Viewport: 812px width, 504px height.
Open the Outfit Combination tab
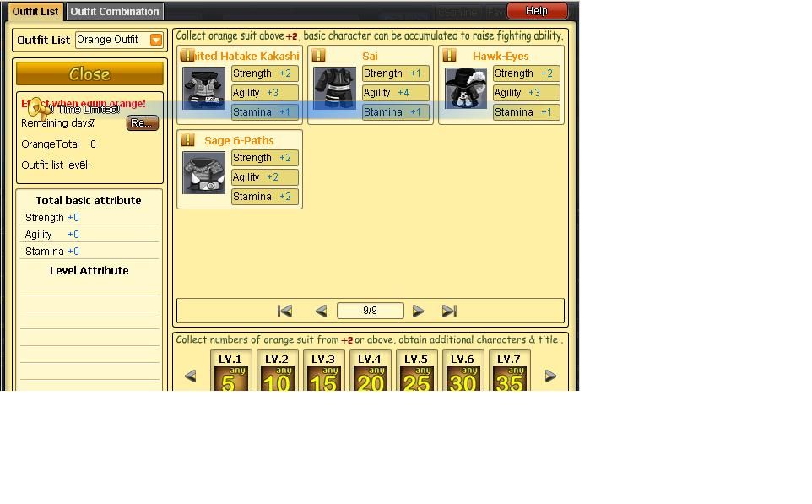[115, 11]
